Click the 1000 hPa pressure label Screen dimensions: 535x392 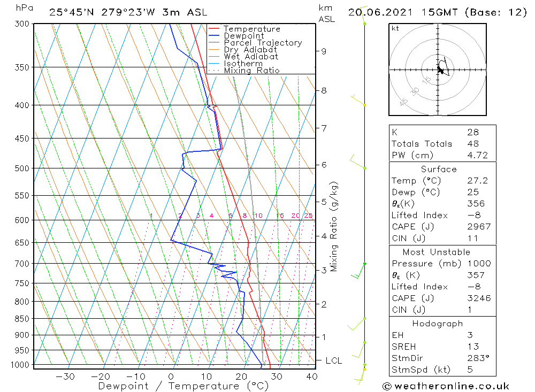click(x=20, y=365)
